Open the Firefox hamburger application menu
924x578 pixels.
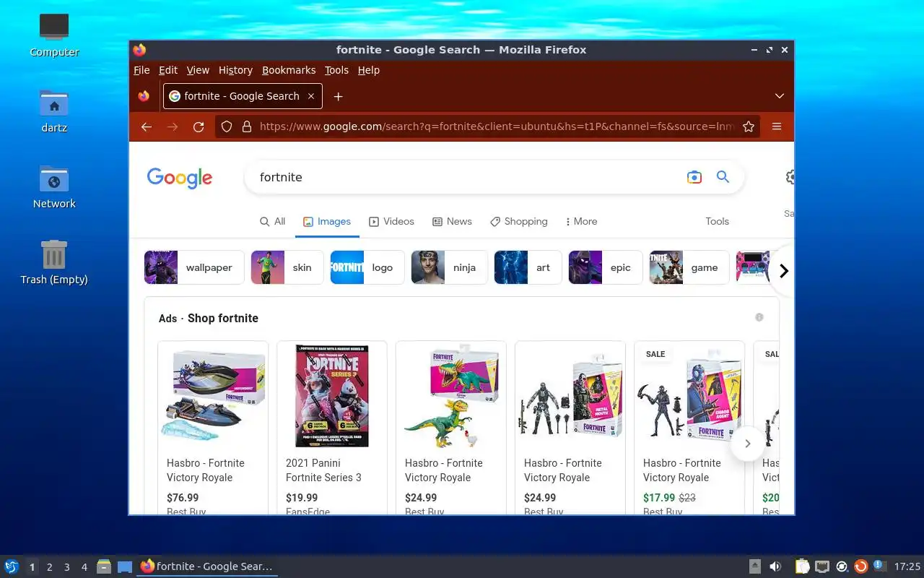(x=777, y=126)
